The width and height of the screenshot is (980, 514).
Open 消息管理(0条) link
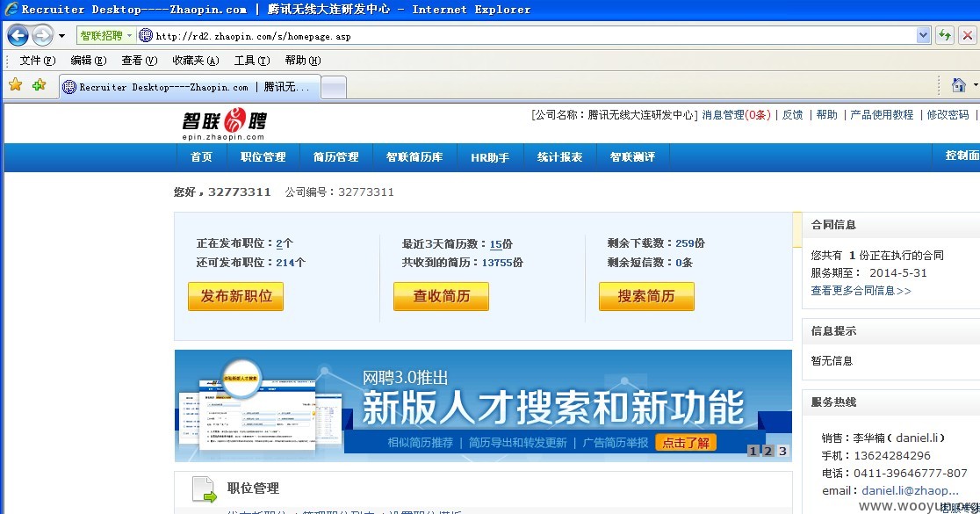736,114
